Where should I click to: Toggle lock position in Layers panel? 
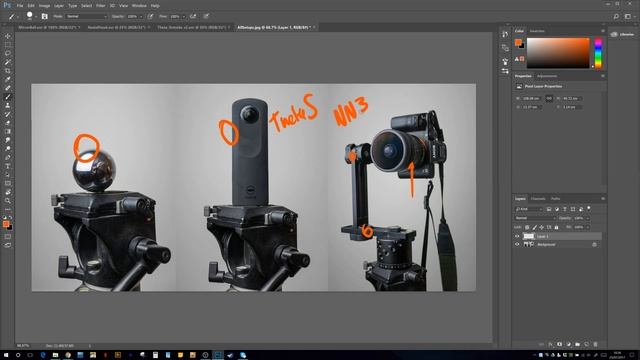(542, 227)
